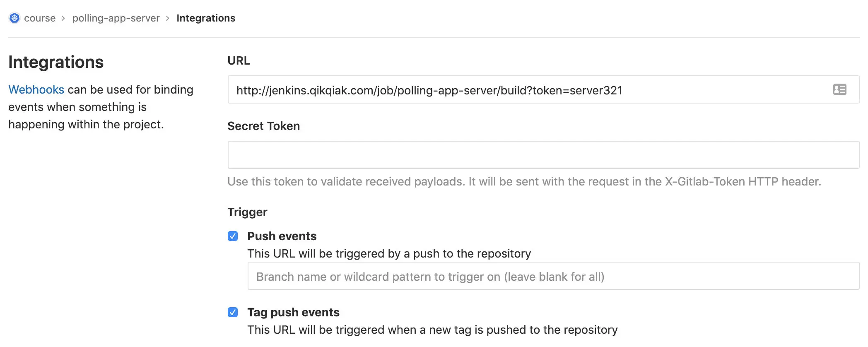Click the contact card autofill icon in URL field

click(x=840, y=89)
